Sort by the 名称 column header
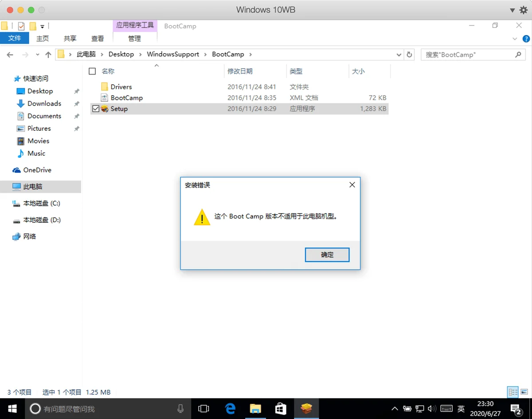Image resolution: width=532 pixels, height=419 pixels. pos(108,71)
